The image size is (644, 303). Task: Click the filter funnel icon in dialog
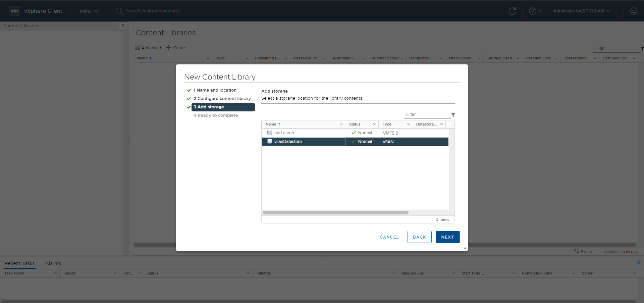pyautogui.click(x=453, y=115)
